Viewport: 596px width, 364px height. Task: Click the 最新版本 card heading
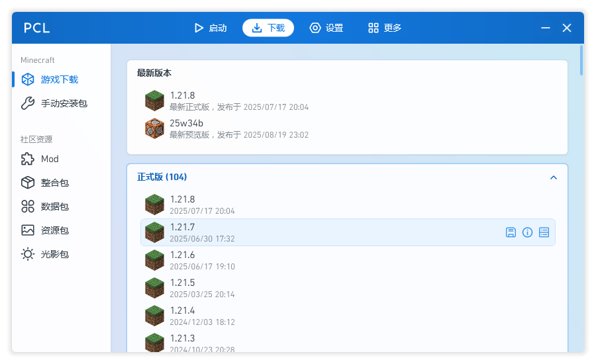tap(154, 73)
